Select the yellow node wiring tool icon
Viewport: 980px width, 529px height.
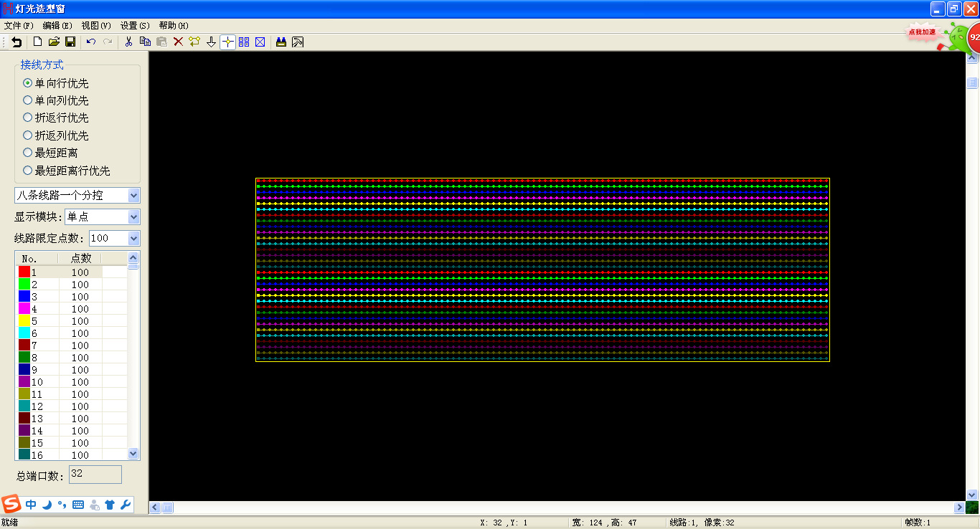tap(194, 42)
